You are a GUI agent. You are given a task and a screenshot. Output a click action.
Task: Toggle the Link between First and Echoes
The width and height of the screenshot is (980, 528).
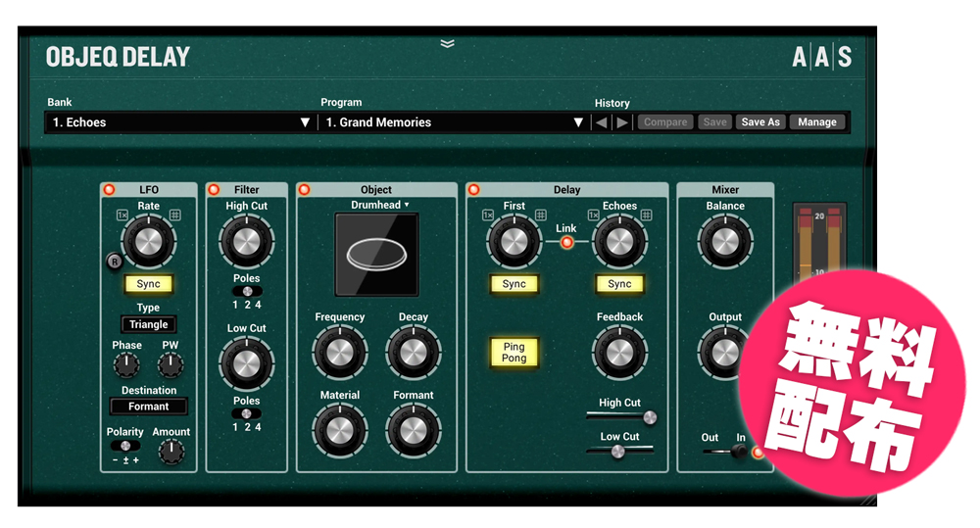(566, 242)
